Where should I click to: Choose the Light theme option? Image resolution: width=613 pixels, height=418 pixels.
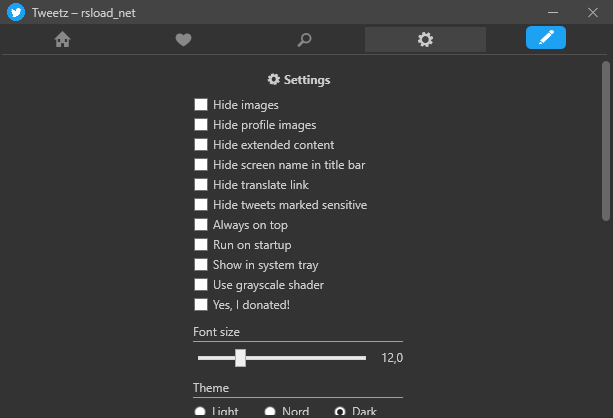(200, 411)
